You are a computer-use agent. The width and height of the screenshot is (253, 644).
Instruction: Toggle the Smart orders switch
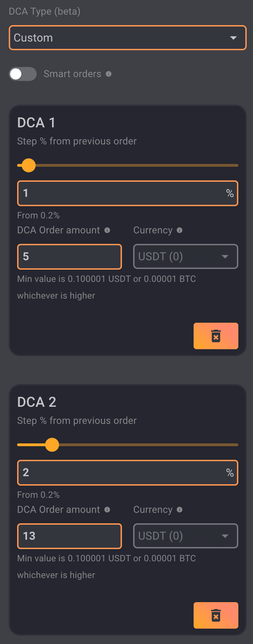click(23, 74)
